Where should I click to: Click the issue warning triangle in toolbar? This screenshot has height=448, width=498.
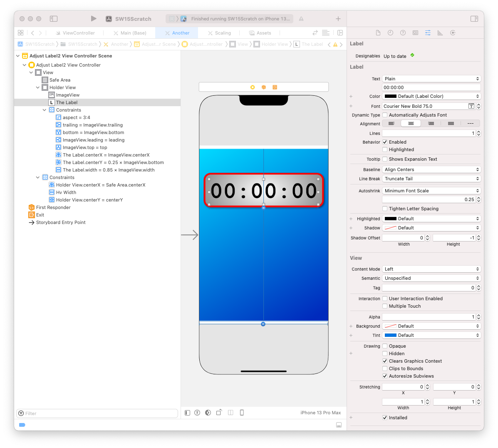tap(301, 19)
